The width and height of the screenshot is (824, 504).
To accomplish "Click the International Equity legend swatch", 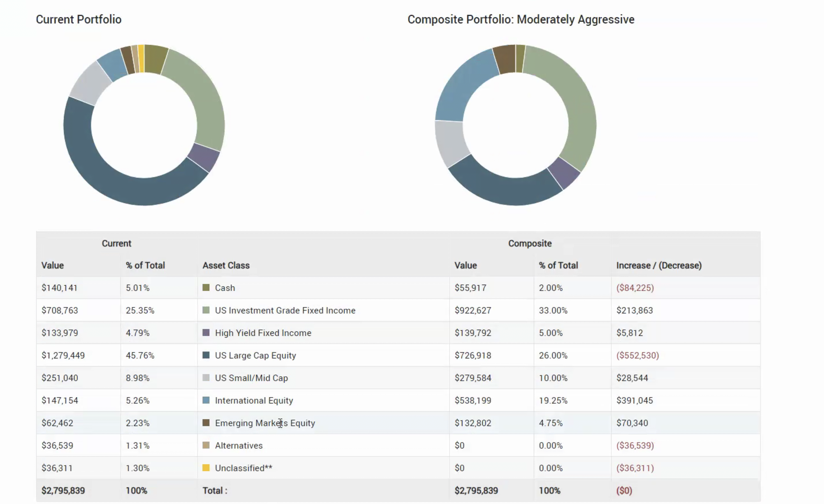I will pyautogui.click(x=206, y=400).
